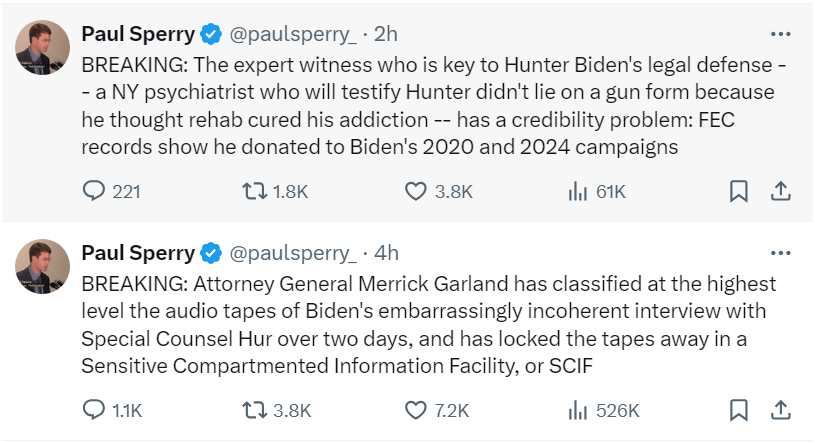Open the 4h timestamp of second tweet
This screenshot has width=815, height=443.
[x=385, y=253]
